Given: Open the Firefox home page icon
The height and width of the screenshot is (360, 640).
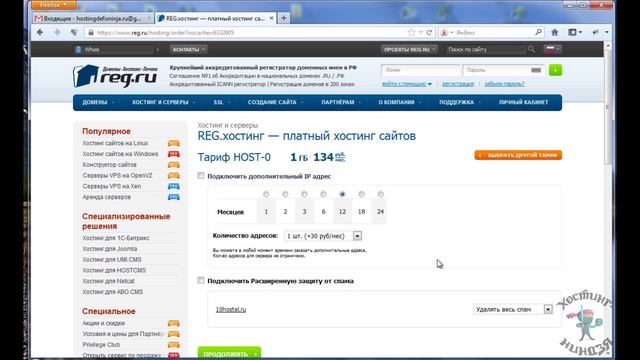Looking at the screenshot, I should (555, 32).
